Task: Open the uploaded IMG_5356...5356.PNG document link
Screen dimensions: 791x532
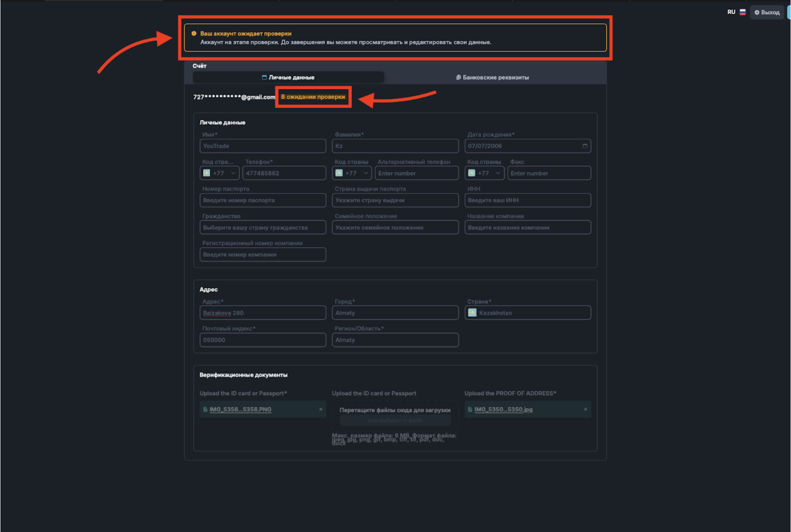Action: (241, 409)
